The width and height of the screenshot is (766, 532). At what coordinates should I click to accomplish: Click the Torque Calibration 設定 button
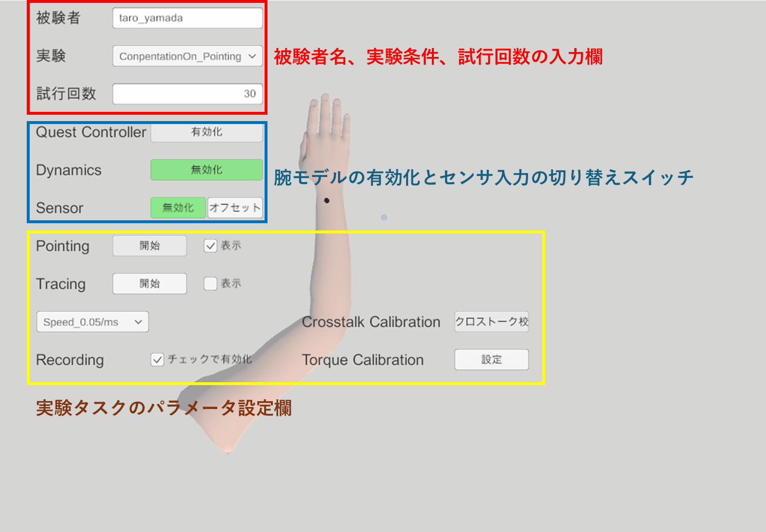click(x=492, y=360)
